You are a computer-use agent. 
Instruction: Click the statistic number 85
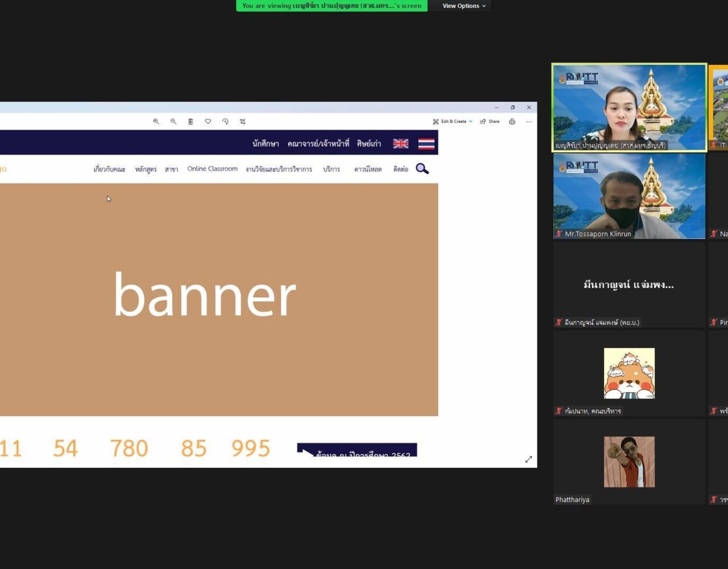[193, 448]
